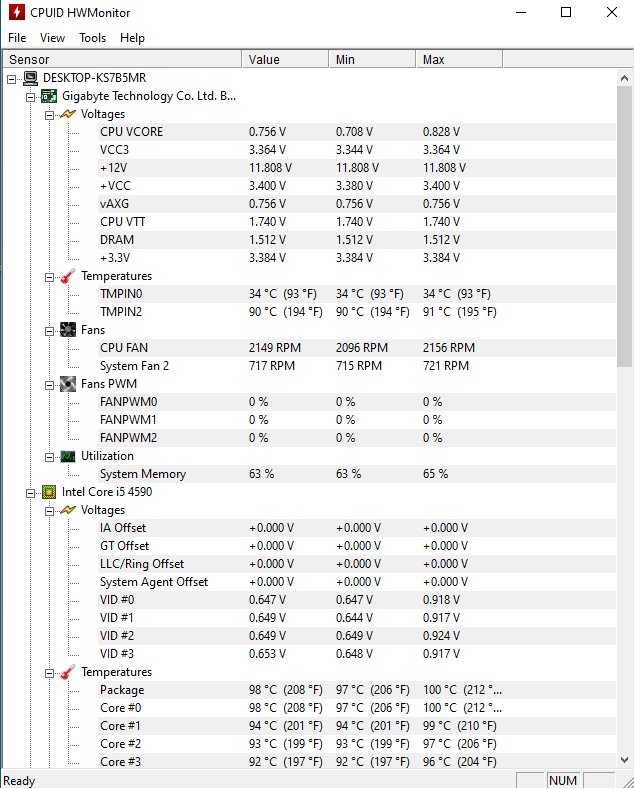634x789 pixels.
Task: Collapse the Gigabyte Technology tree branch
Action: [x=30, y=97]
